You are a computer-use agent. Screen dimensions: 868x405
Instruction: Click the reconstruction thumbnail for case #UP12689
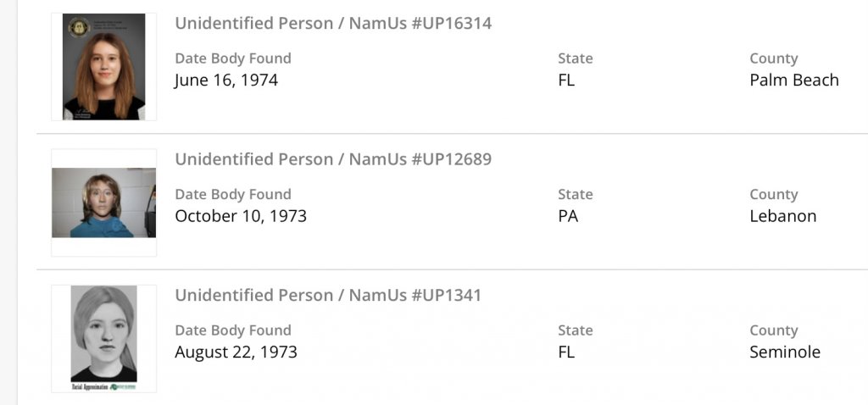point(103,202)
